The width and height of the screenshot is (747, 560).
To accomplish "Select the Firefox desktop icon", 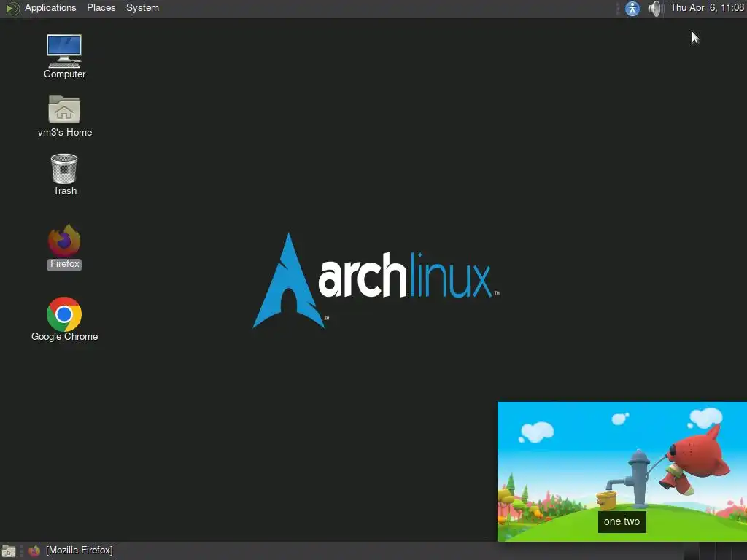I will click(x=64, y=246).
